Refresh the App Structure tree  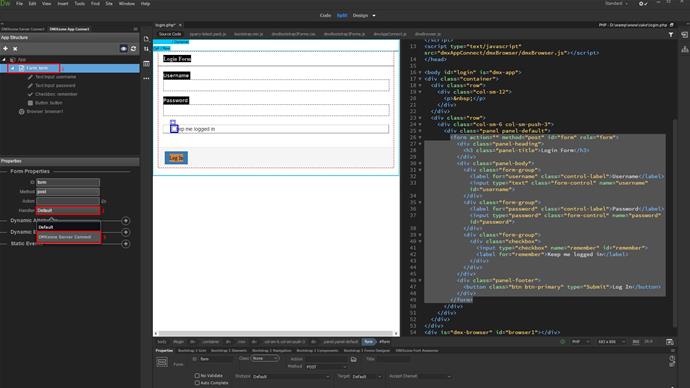[x=133, y=48]
